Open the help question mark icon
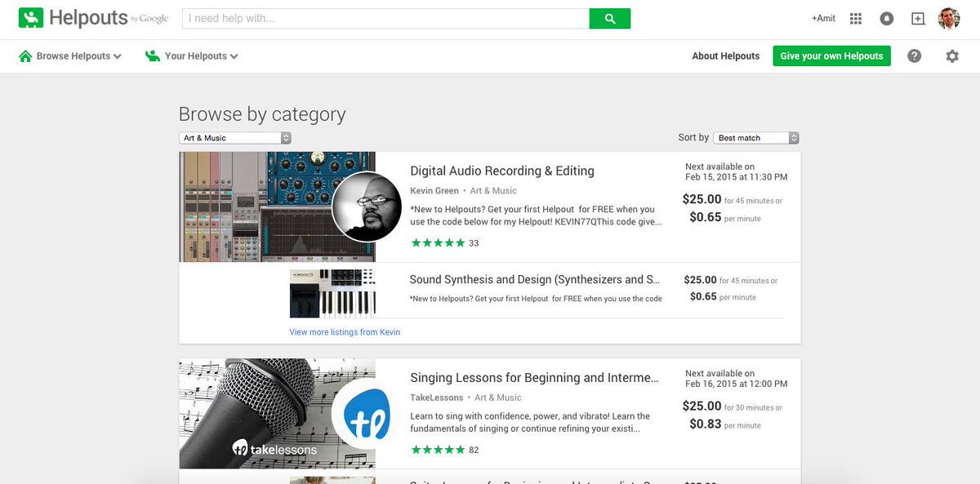980x484 pixels. (915, 56)
